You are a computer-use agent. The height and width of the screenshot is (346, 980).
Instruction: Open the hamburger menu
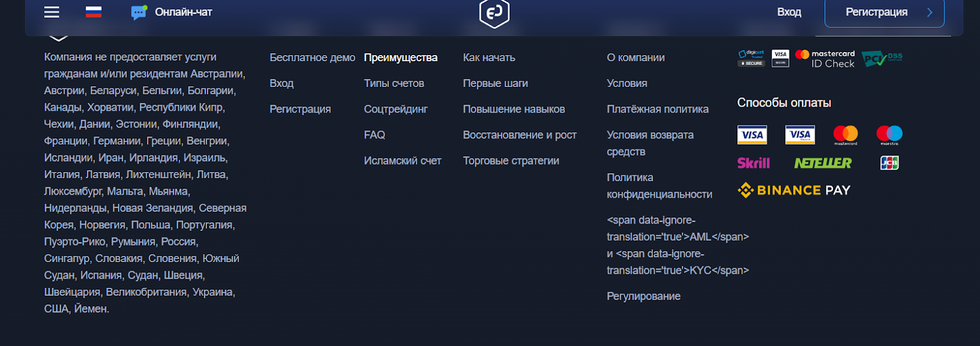tap(52, 12)
